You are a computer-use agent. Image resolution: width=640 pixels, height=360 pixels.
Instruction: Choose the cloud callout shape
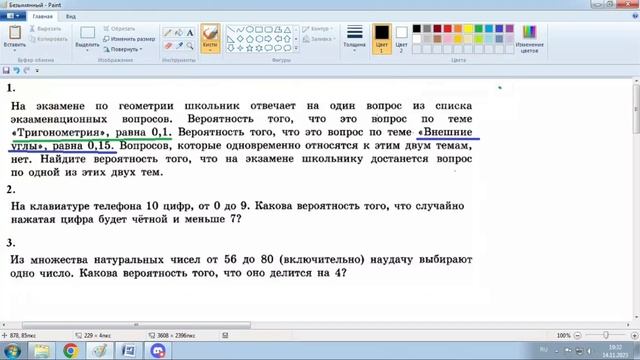point(287,48)
